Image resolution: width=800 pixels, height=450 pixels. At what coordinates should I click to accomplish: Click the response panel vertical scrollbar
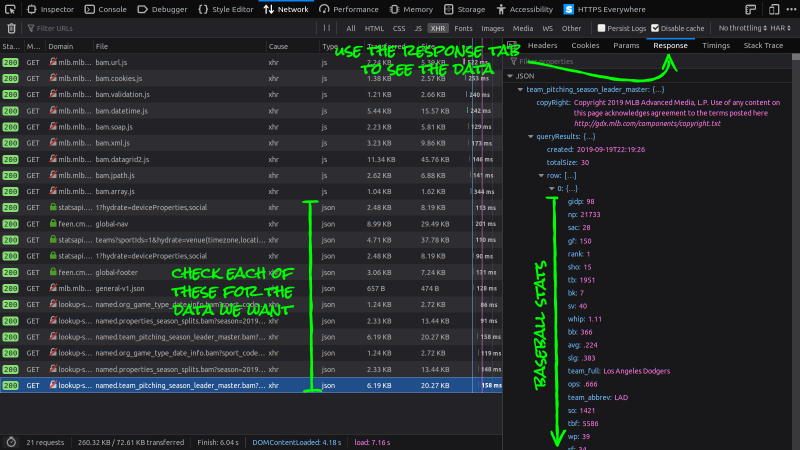796,250
